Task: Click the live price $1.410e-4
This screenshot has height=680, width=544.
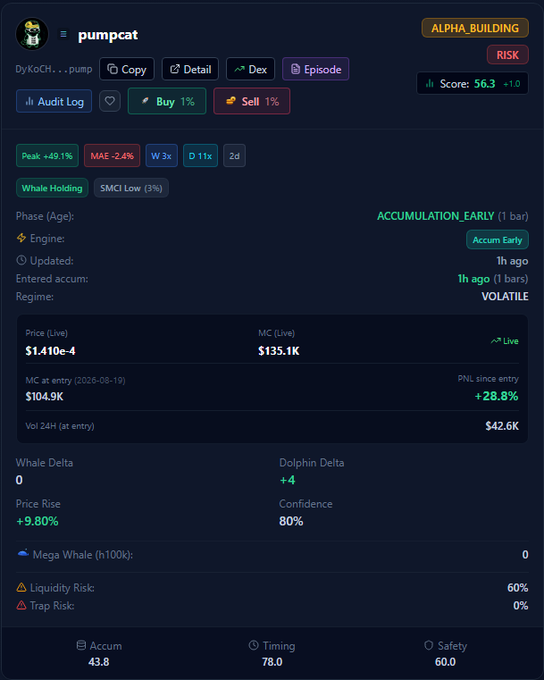Action: coord(50,351)
